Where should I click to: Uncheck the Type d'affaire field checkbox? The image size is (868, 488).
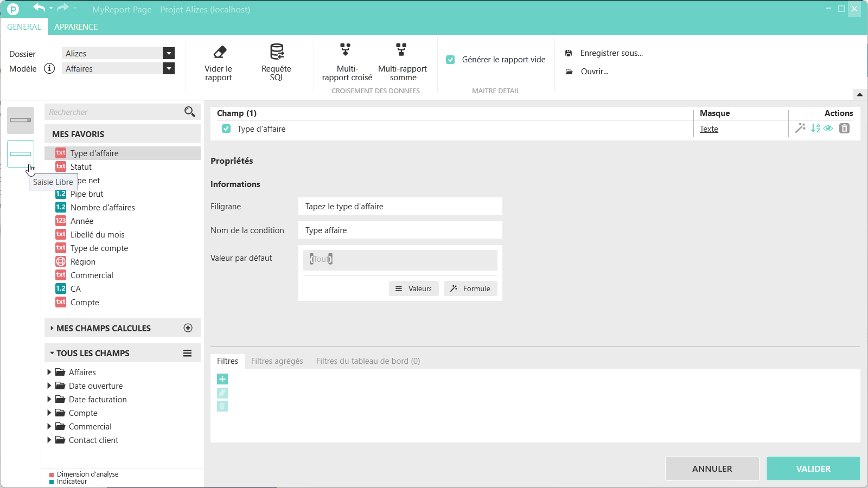coord(226,129)
